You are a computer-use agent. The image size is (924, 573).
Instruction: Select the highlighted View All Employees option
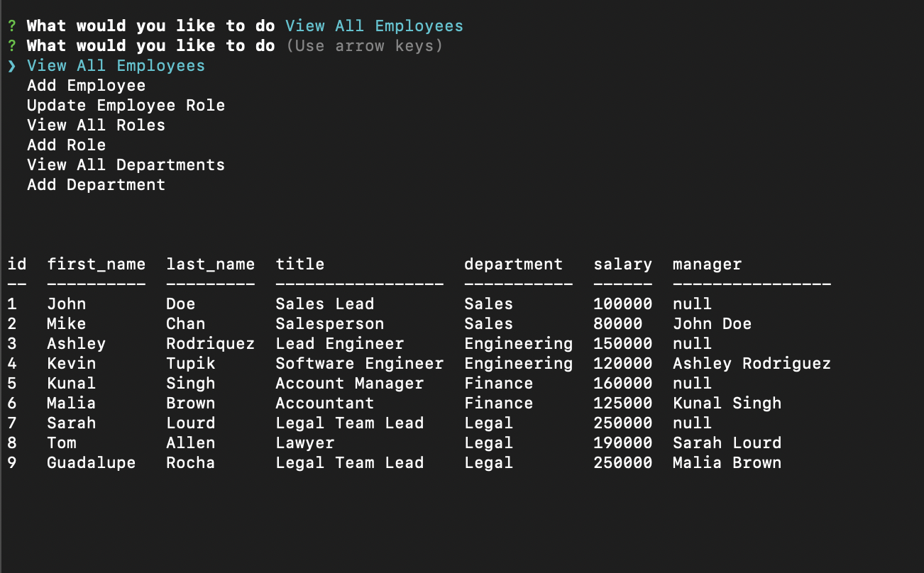[116, 66]
